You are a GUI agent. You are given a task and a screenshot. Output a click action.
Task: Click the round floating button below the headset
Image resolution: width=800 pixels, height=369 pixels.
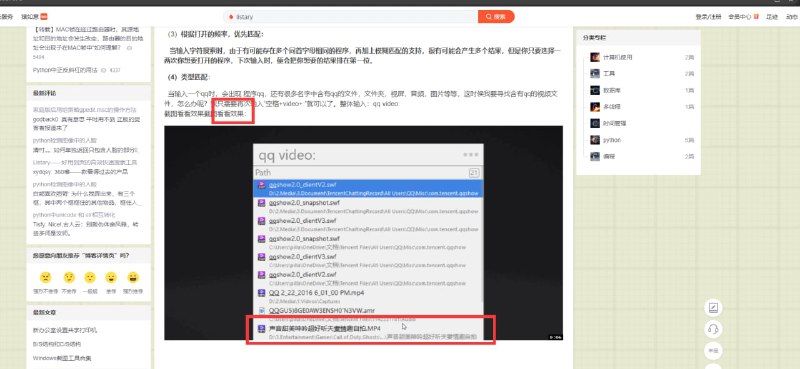coord(713,351)
